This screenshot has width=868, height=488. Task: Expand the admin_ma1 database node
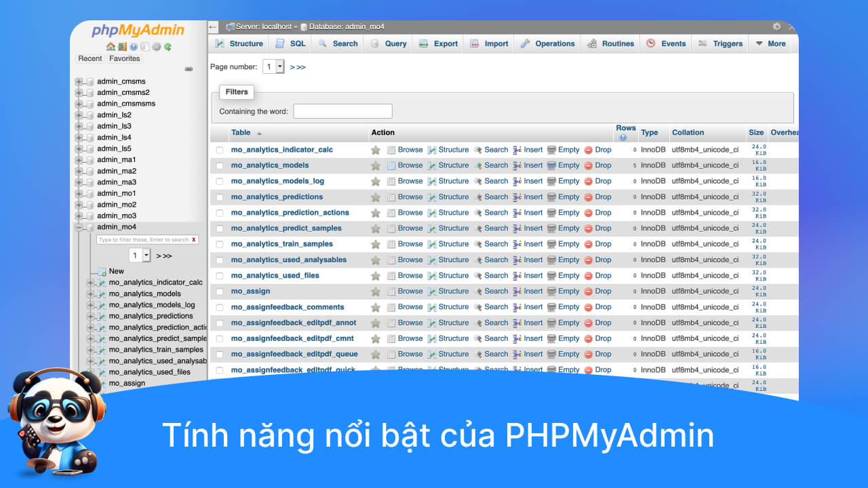79,160
